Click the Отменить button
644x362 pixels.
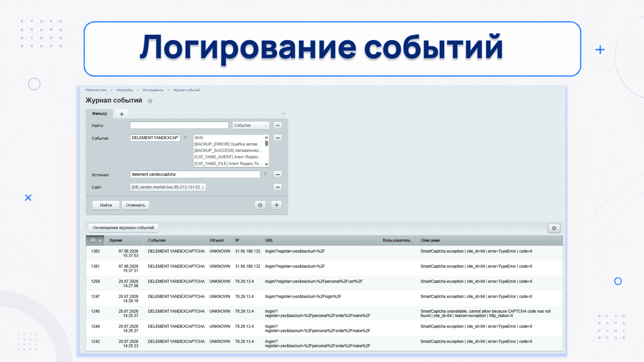pos(135,205)
